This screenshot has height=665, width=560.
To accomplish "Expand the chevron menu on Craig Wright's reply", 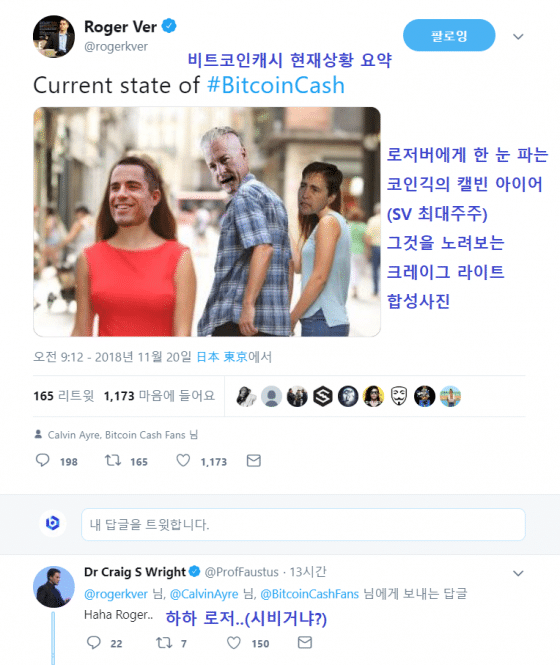I will (x=518, y=573).
